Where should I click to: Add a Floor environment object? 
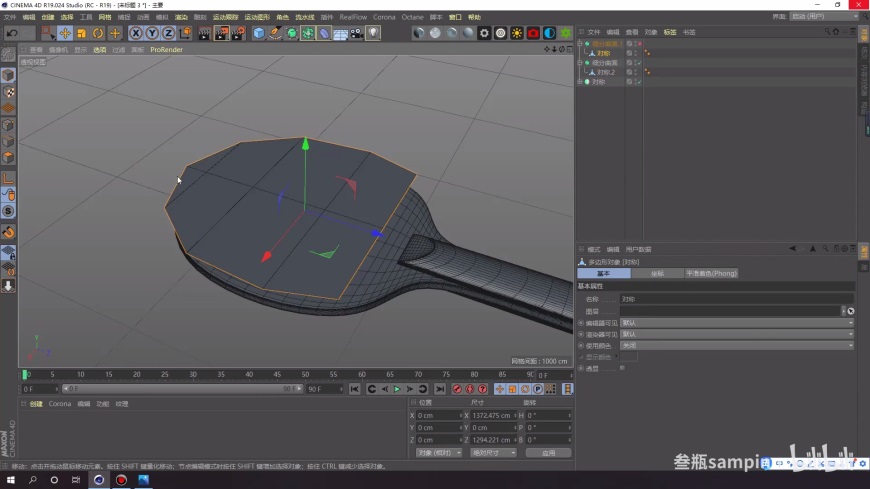pos(340,33)
